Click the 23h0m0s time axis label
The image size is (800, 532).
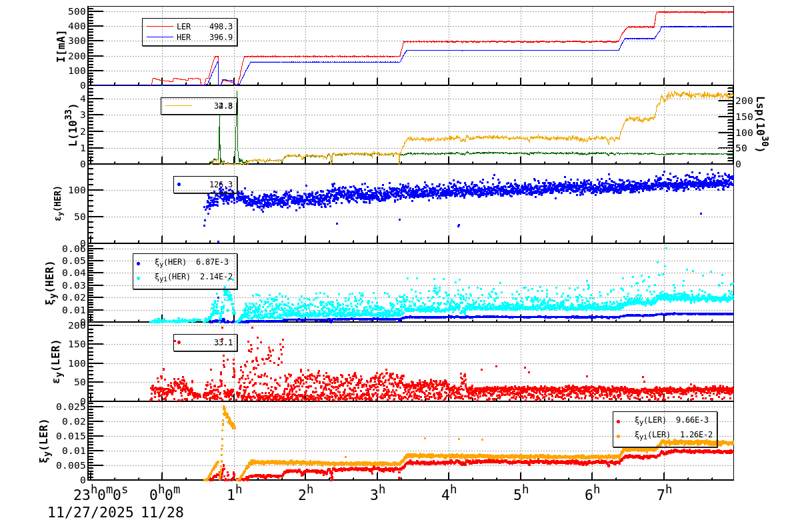[101, 495]
